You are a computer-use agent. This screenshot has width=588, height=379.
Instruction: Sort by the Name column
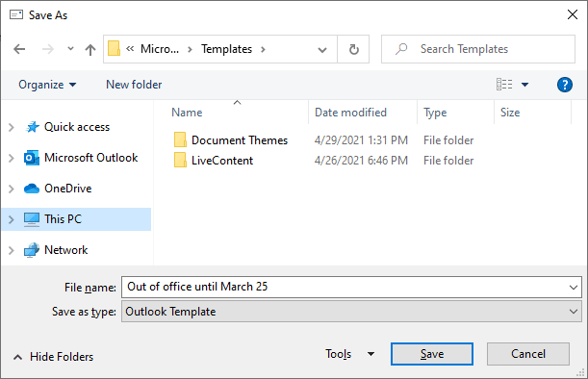click(187, 113)
